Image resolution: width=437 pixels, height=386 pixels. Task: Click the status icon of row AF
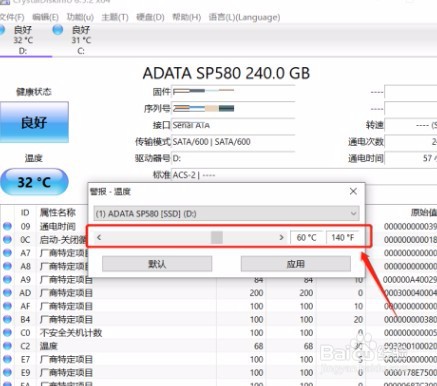click(7, 306)
